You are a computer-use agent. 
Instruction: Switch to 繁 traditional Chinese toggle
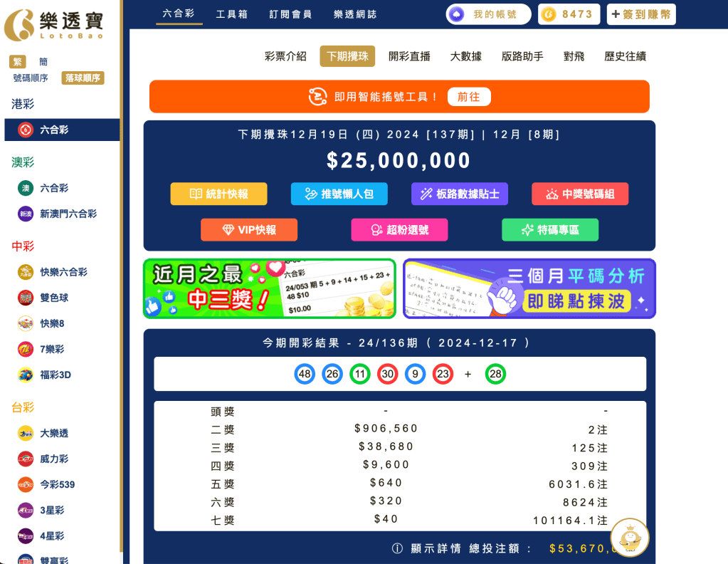click(x=18, y=62)
